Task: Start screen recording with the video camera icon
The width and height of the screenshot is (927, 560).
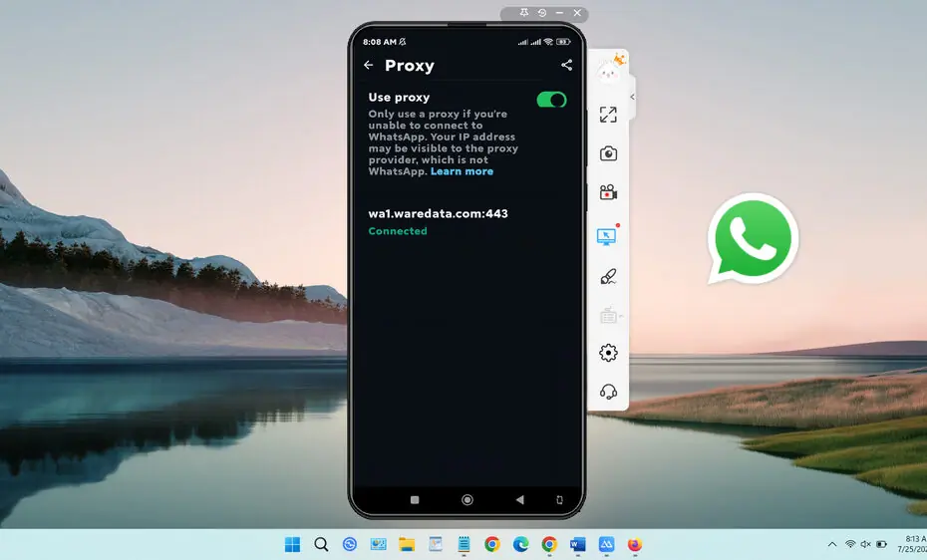Action: (x=608, y=192)
